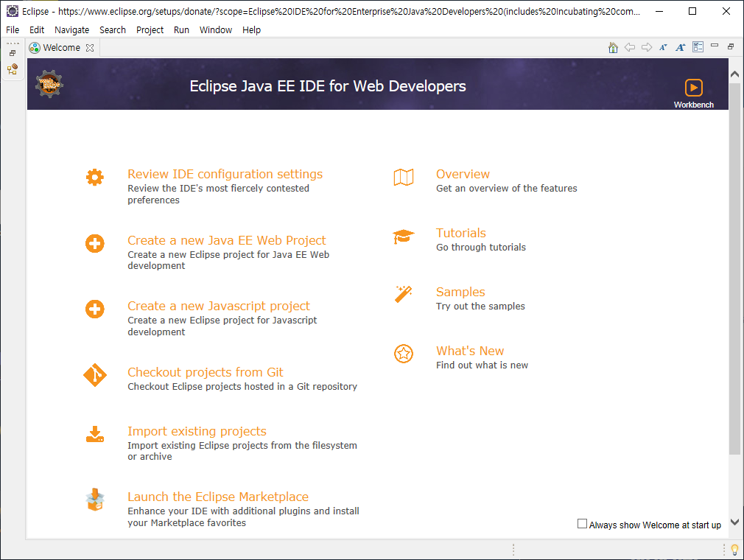
Task: Enable Always show Welcome at start up
Action: coord(582,524)
